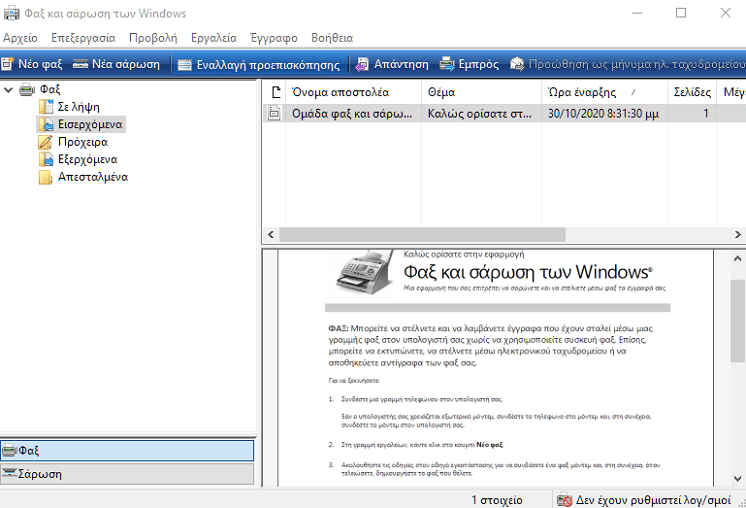The image size is (746, 508).
Task: Click the Νέο φαξ toolbar icon
Action: click(7, 64)
